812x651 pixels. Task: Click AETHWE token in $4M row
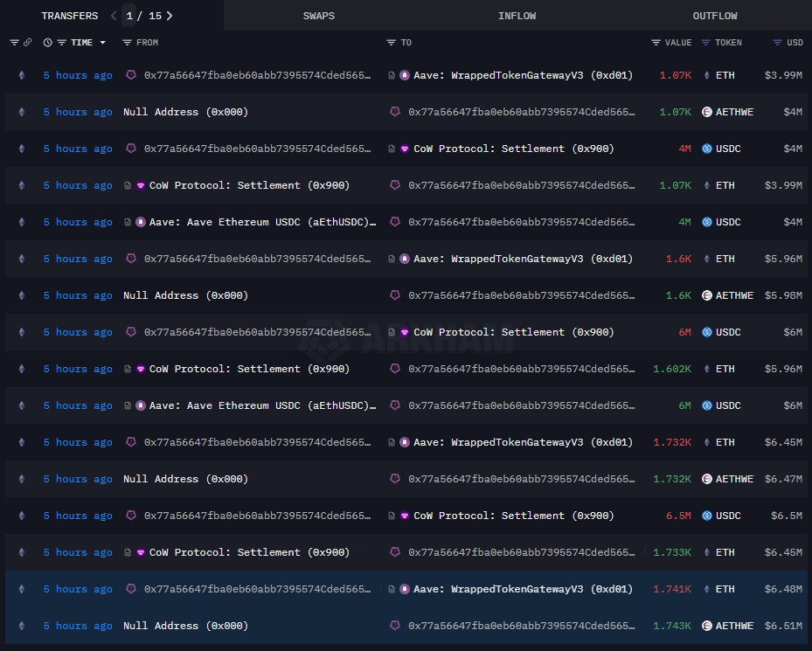tap(734, 112)
